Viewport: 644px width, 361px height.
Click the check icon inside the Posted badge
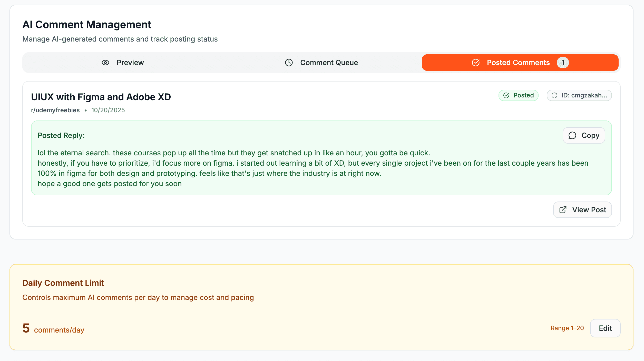tap(506, 95)
